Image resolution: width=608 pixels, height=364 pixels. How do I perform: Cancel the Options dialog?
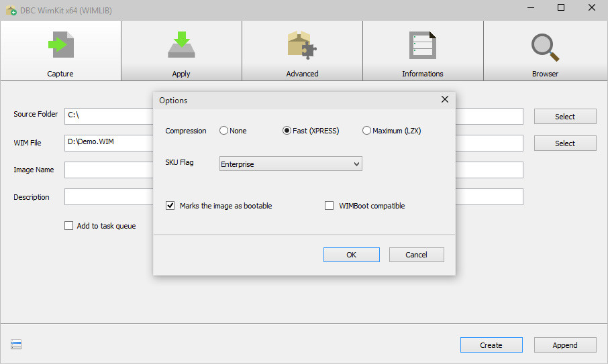click(x=417, y=255)
